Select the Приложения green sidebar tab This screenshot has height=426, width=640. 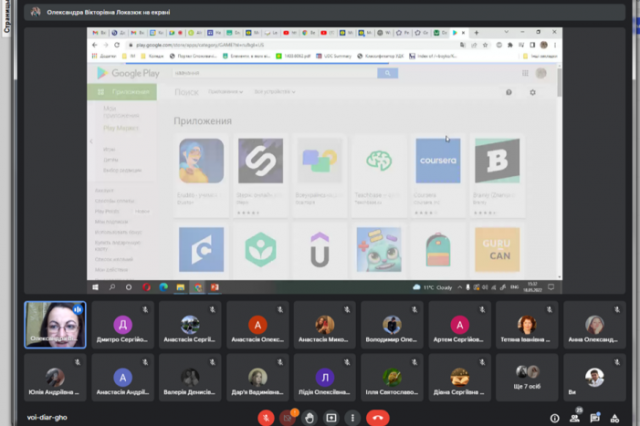click(x=122, y=92)
